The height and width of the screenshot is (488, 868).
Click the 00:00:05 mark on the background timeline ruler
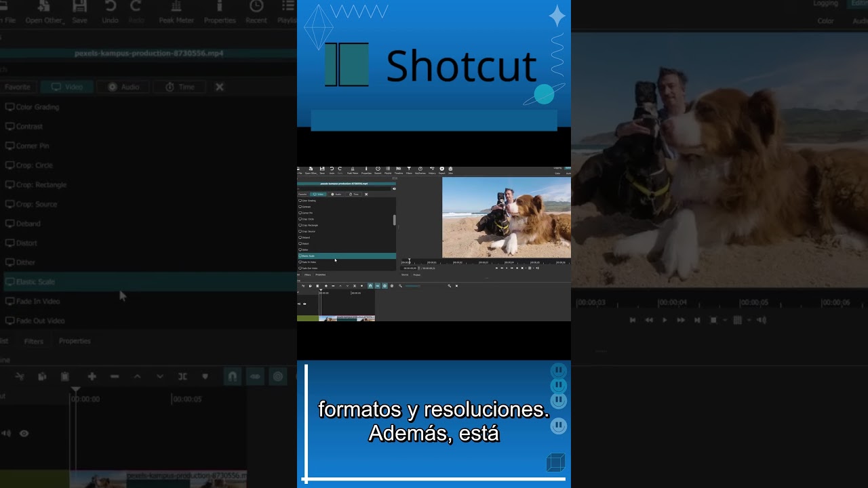186,399
